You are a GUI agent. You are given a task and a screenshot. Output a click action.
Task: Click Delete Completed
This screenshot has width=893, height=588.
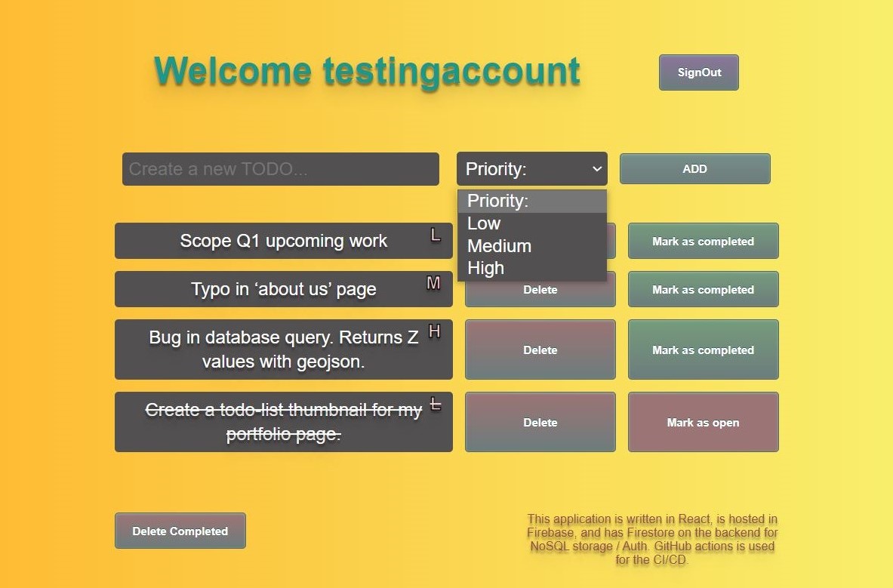click(x=180, y=531)
